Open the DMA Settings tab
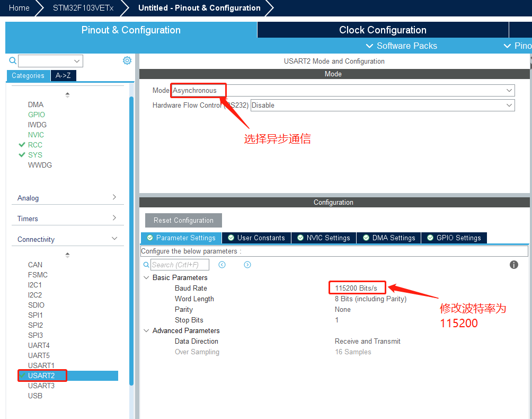The image size is (532, 419). (x=389, y=238)
